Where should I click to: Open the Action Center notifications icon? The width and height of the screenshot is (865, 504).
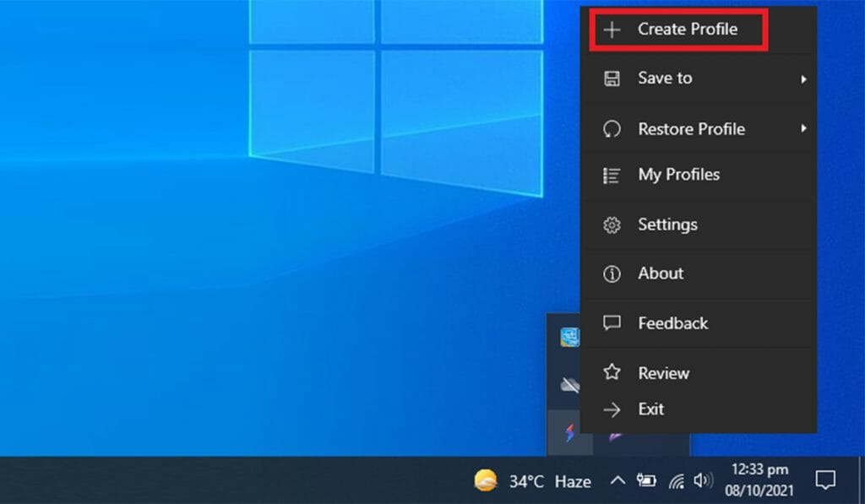824,480
